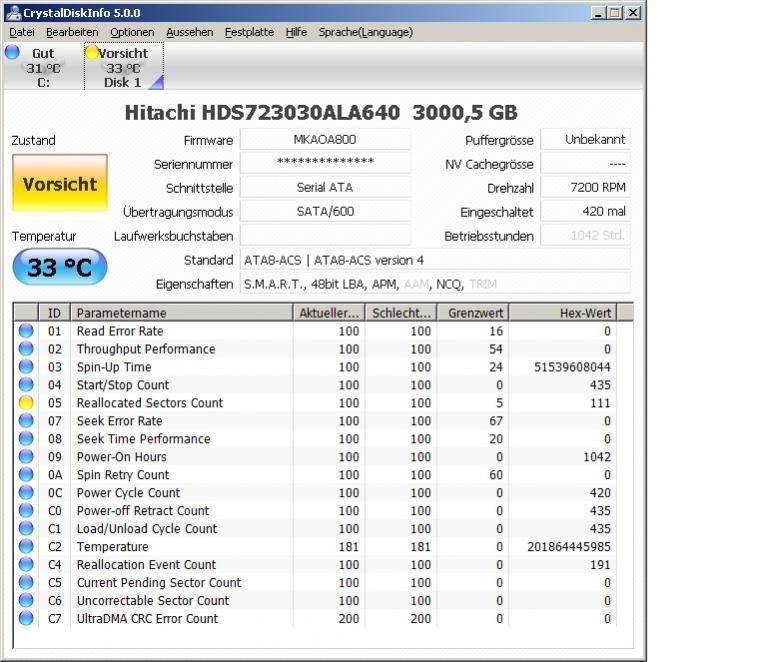Viewport: 767px width, 662px height.
Task: Click Grenzwert value 67 for Seek Error Rate
Action: click(496, 421)
